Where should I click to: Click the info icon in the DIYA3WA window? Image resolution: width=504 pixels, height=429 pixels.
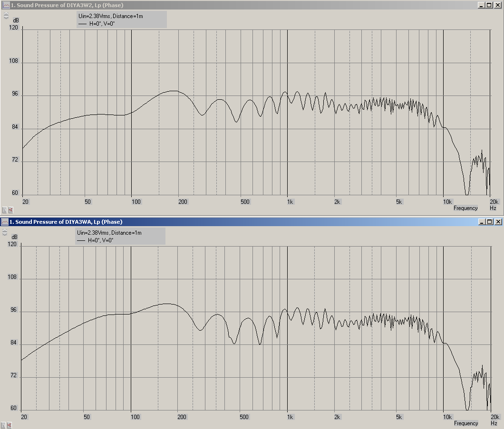coord(3,425)
